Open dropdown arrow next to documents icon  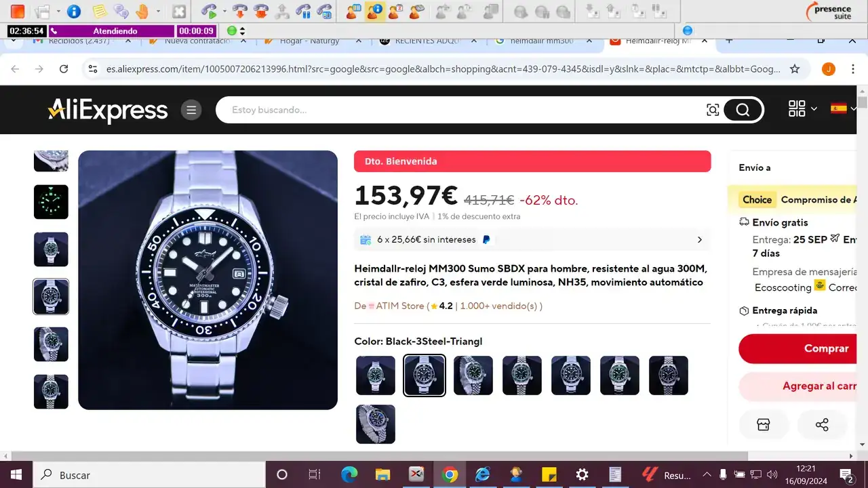click(58, 12)
